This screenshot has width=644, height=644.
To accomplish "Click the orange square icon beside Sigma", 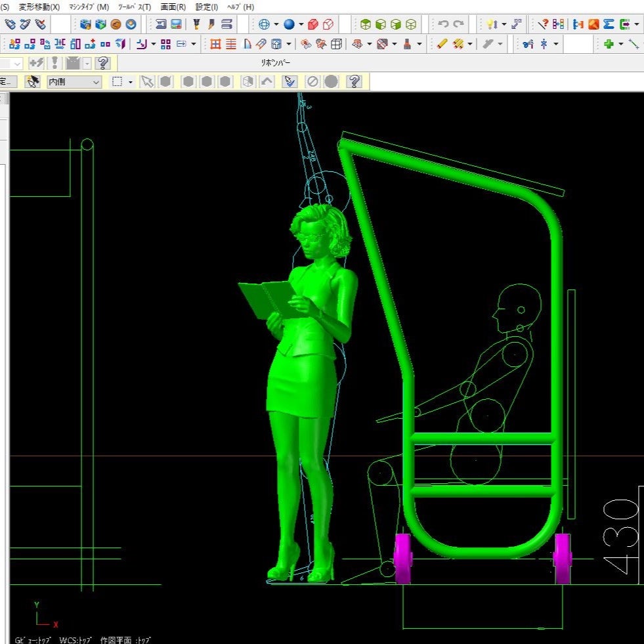I will click(x=593, y=24).
